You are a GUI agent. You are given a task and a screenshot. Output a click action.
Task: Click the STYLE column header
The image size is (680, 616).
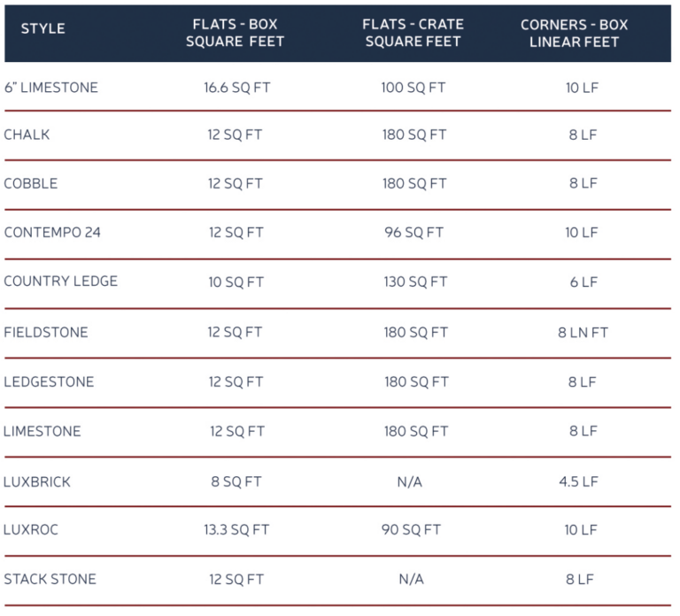43,28
